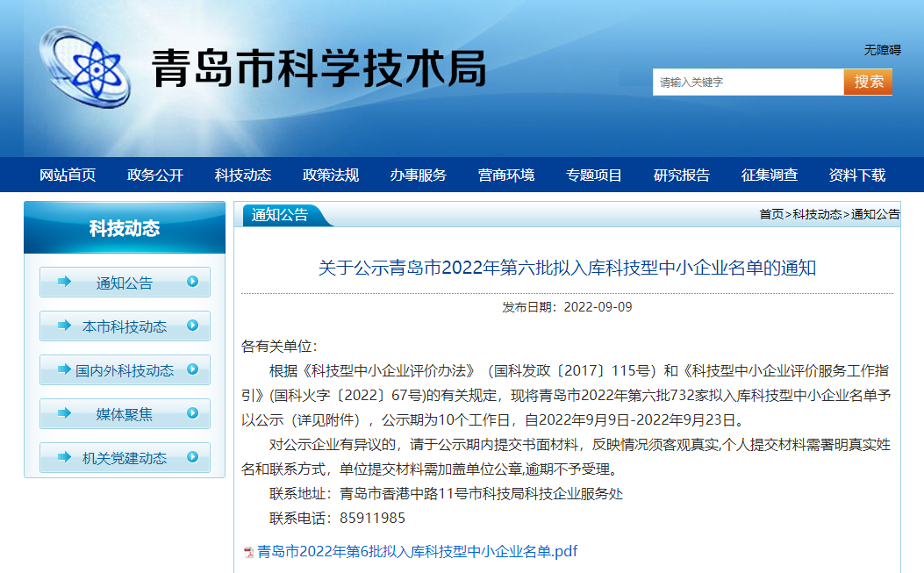
Task: Click round chevron icon right of 本市科技动态
Action: click(x=192, y=326)
